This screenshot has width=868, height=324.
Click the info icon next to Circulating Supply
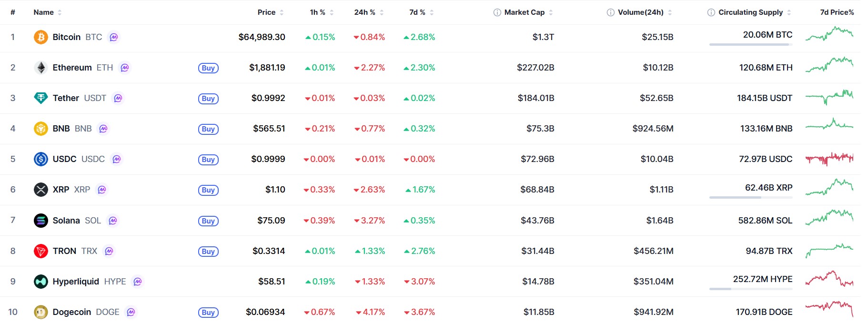coord(711,12)
